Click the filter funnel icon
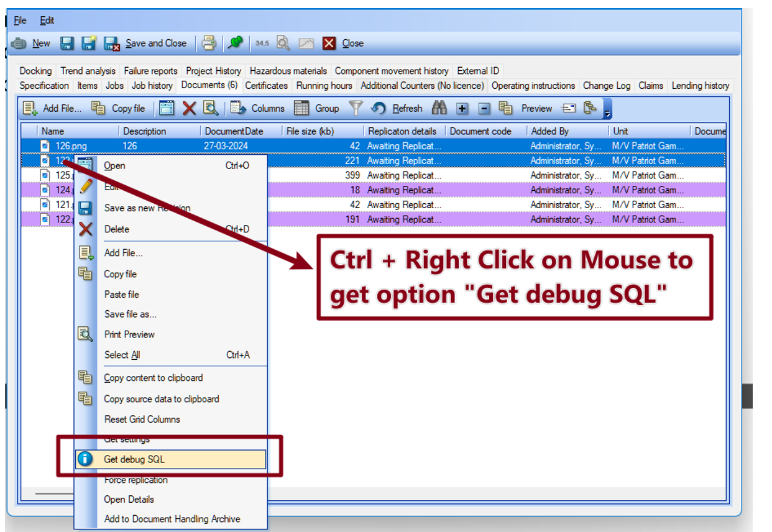Screen dimensions: 772x532 355,108
